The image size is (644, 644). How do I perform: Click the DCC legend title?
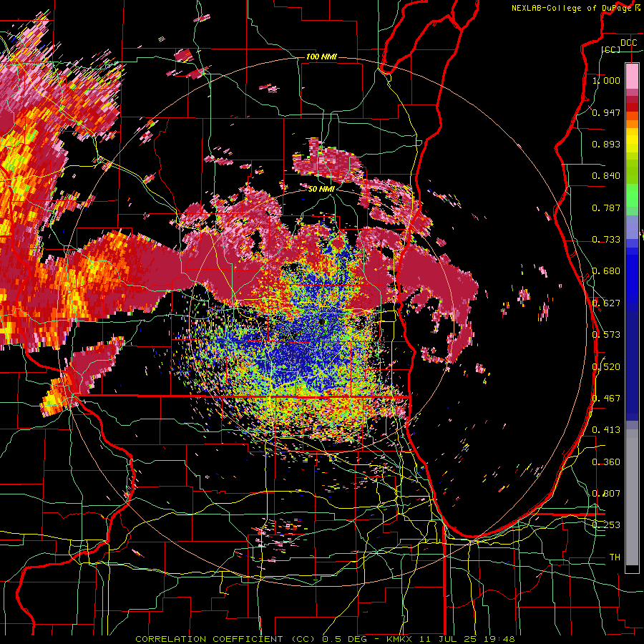[629, 43]
